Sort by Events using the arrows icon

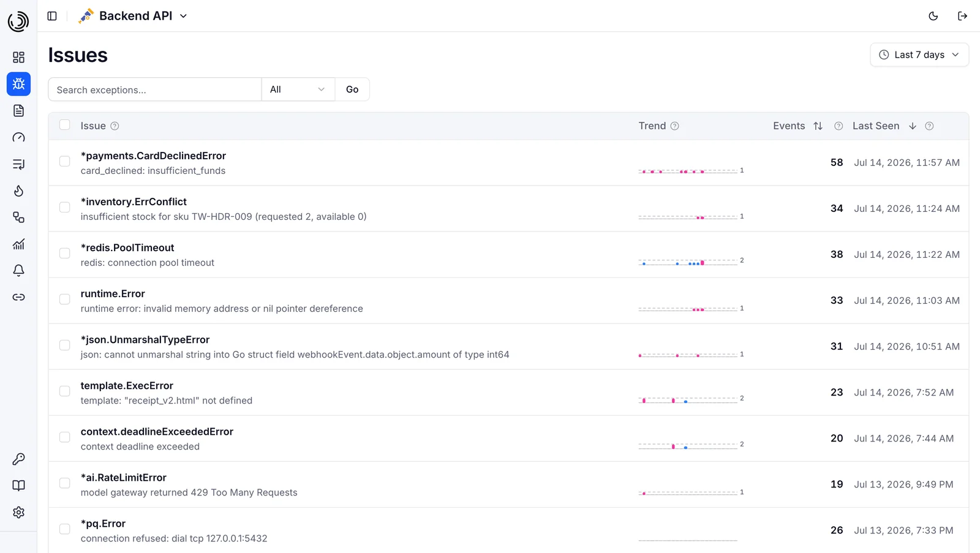pos(818,126)
